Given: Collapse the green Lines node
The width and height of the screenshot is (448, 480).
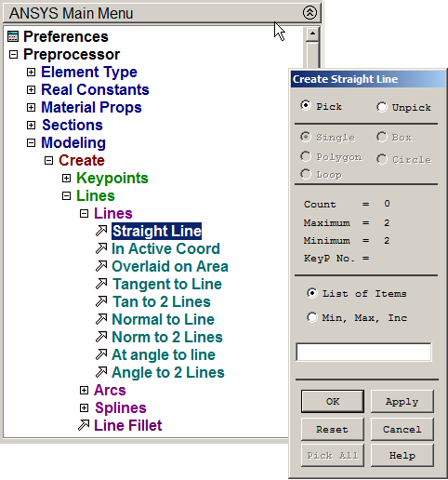Looking at the screenshot, I should [66, 196].
